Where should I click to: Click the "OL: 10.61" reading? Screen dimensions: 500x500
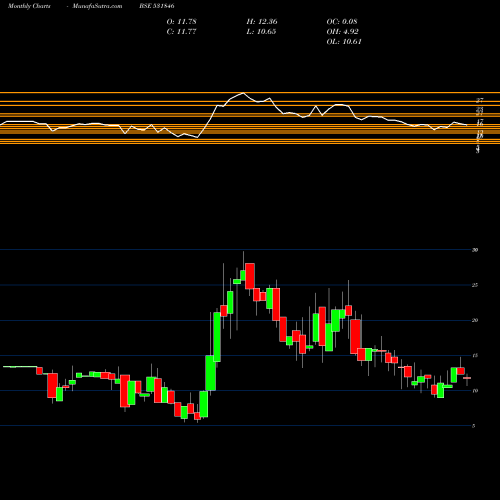pos(344,42)
